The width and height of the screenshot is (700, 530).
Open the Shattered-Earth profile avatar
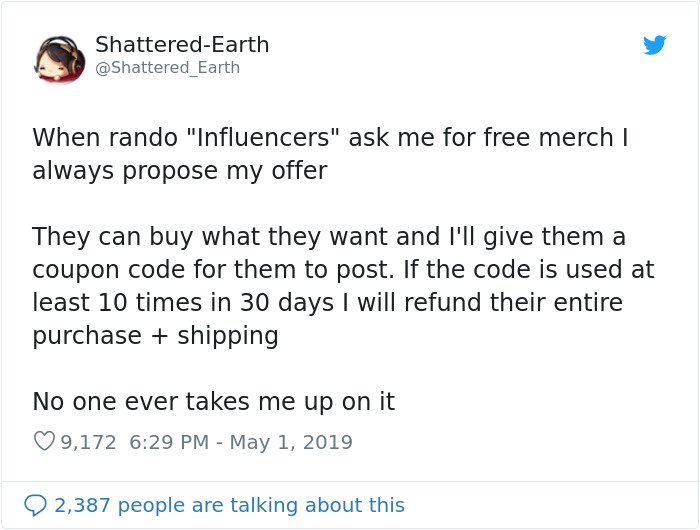[60, 60]
